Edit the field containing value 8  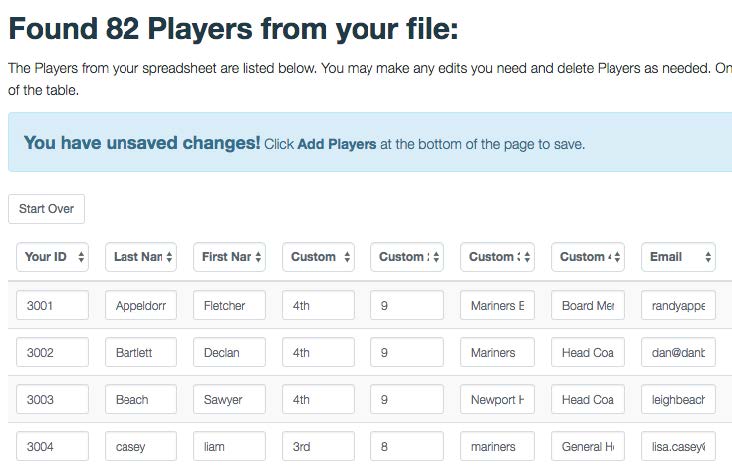point(406,447)
